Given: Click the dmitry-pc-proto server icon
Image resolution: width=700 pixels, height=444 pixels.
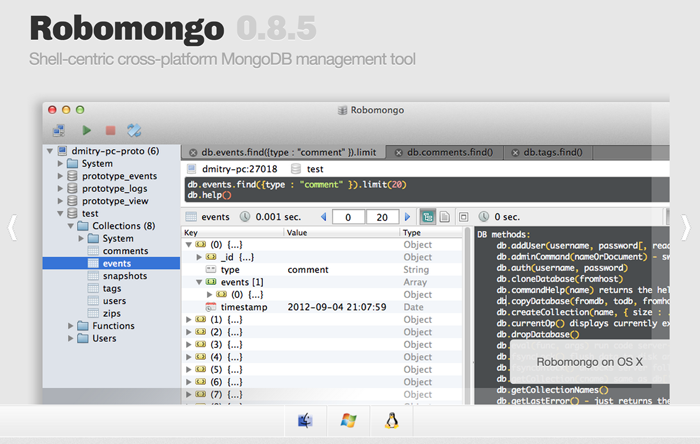Looking at the screenshot, I should pyautogui.click(x=62, y=151).
